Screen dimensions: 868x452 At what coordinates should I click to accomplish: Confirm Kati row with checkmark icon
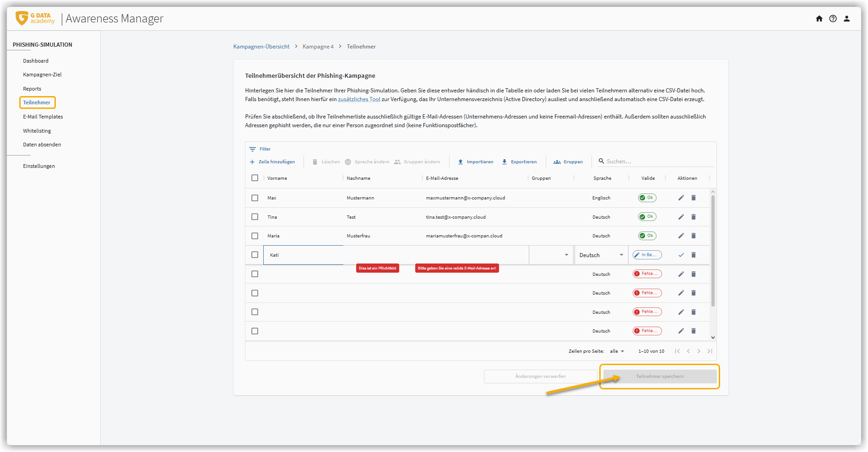tap(681, 255)
